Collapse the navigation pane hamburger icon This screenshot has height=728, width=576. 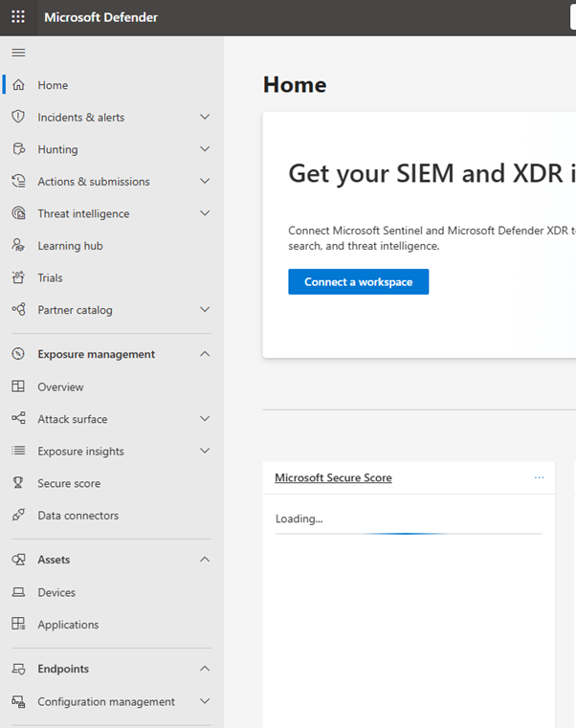click(18, 52)
